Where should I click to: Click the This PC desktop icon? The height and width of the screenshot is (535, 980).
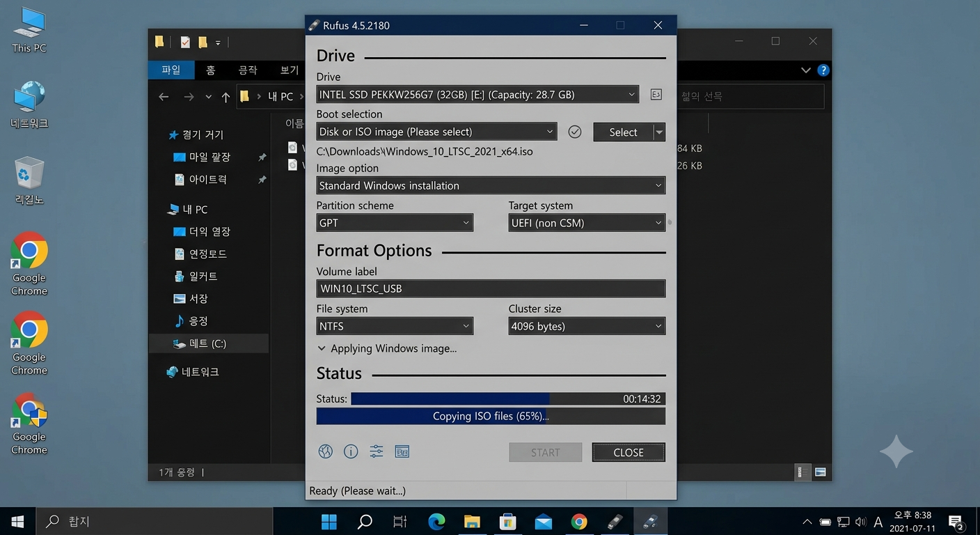(29, 29)
